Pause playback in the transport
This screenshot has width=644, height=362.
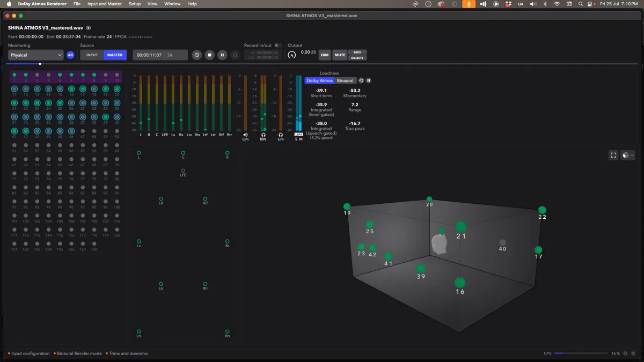(x=222, y=55)
